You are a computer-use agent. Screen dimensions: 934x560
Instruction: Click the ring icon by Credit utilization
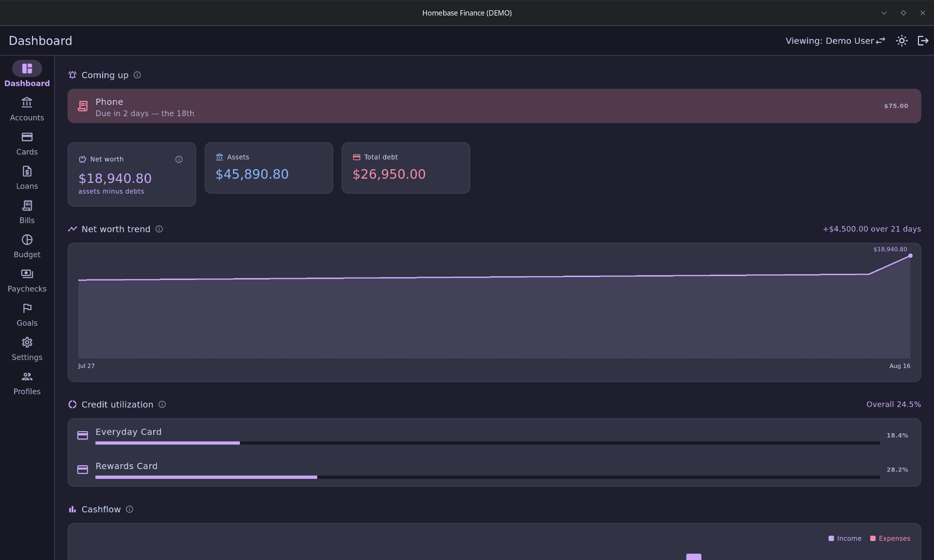click(72, 404)
